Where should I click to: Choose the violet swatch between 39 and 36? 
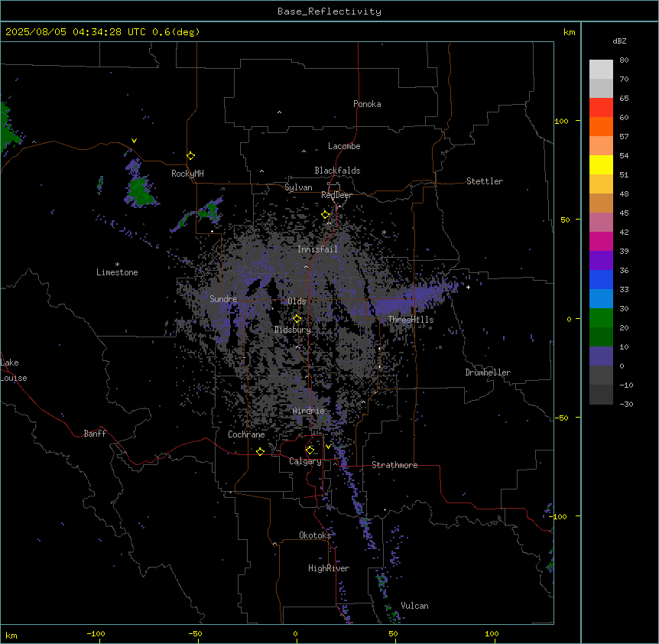point(601,261)
